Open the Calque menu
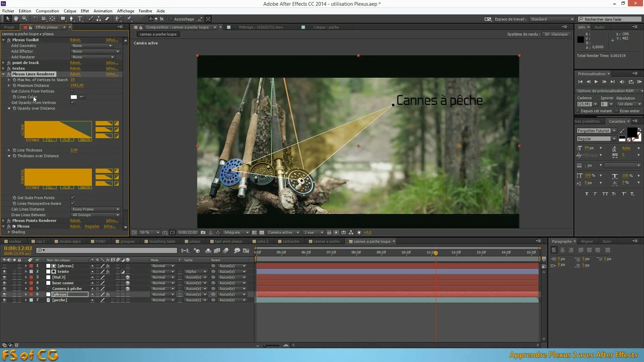Screen dimensions: 644x362 [x=70, y=11]
